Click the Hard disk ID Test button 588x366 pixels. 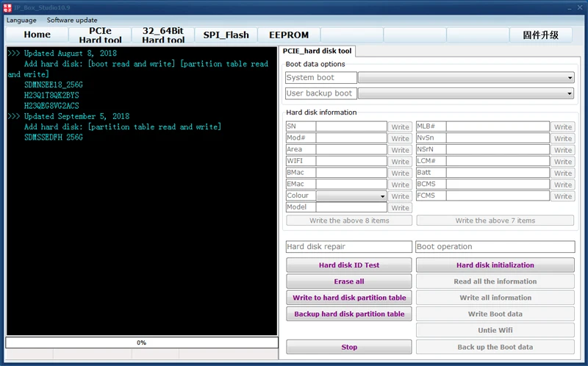(x=348, y=265)
